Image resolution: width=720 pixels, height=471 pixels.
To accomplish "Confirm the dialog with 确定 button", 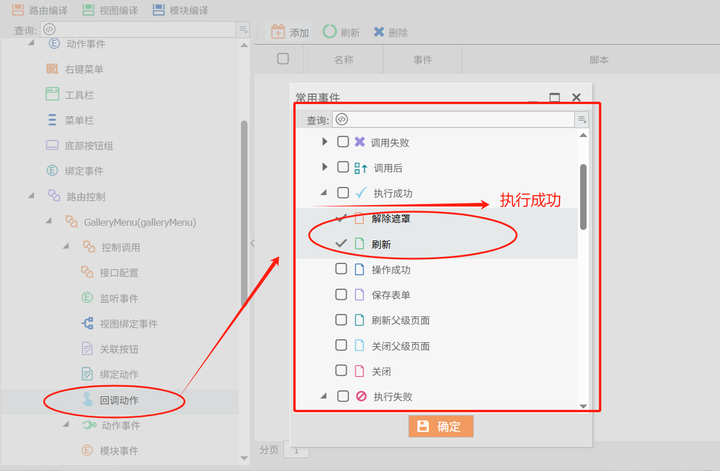I will (x=441, y=426).
